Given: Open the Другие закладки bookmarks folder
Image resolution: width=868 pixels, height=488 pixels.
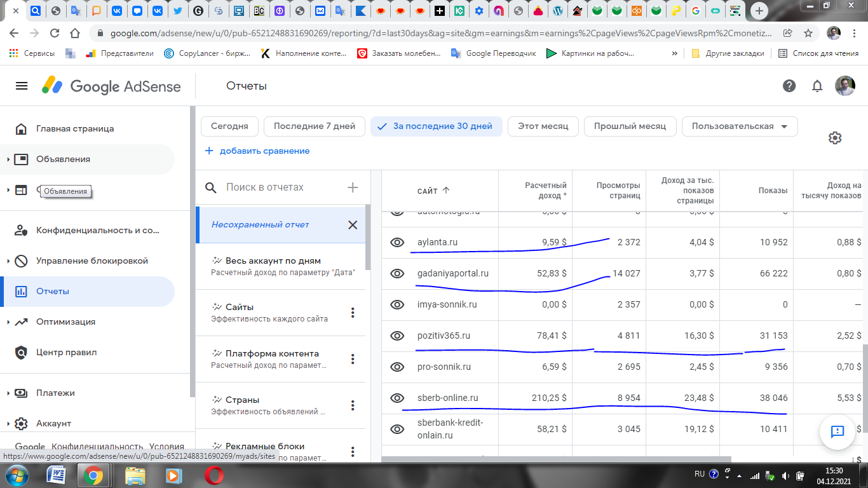Looking at the screenshot, I should pyautogui.click(x=728, y=53).
